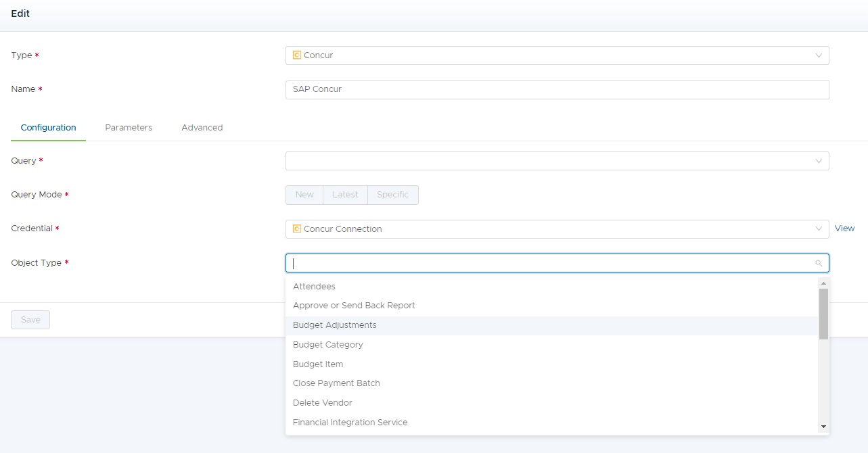Image resolution: width=868 pixels, height=453 pixels.
Task: Open the Configuration tab
Action: point(48,127)
